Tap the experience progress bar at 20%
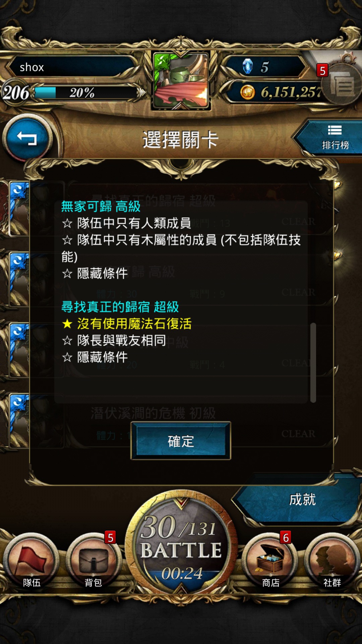The width and height of the screenshot is (362, 644). [85, 93]
